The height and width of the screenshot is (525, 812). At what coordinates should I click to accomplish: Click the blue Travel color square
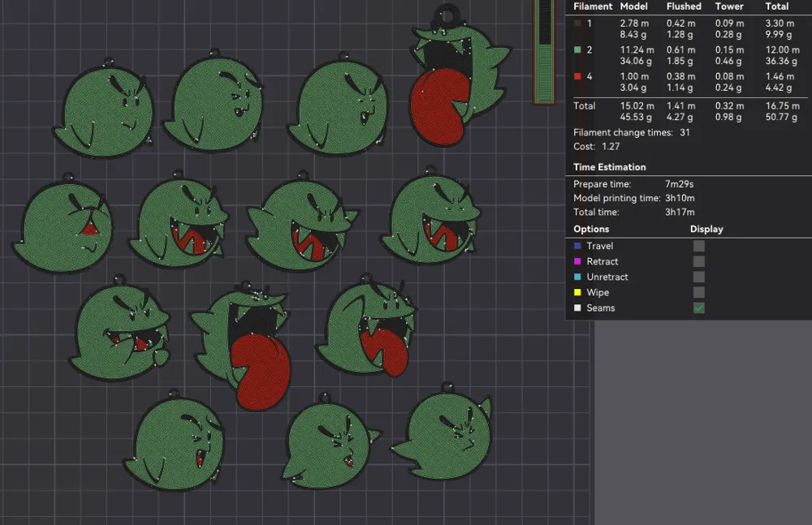[577, 246]
